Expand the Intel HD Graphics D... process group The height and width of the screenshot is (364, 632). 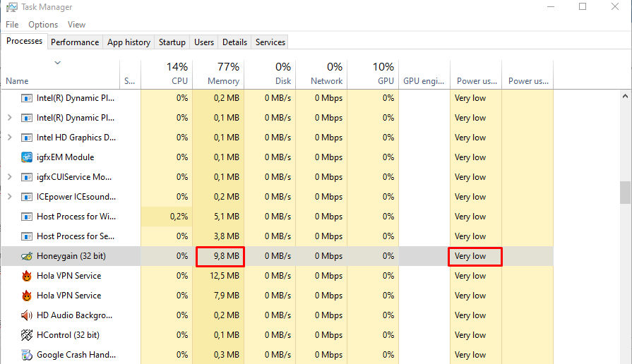[10, 138]
